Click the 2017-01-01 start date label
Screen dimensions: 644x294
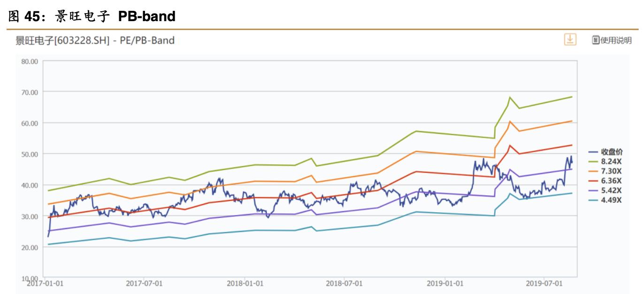(x=44, y=284)
